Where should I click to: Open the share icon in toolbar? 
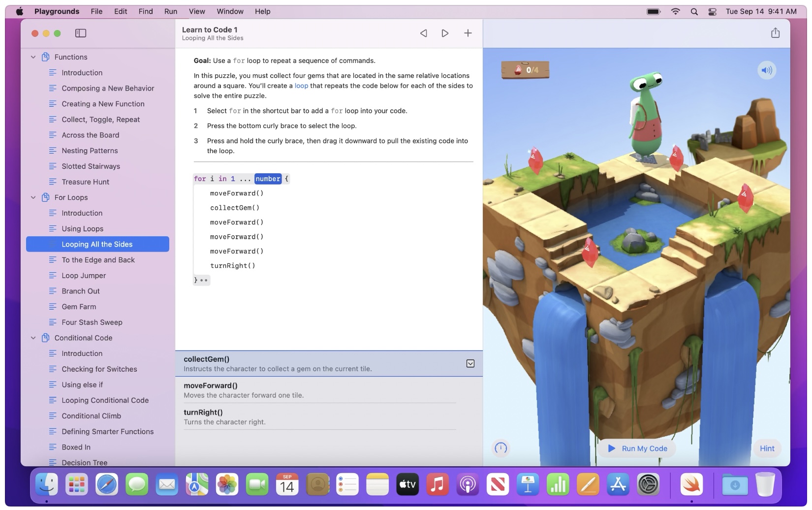tap(776, 32)
